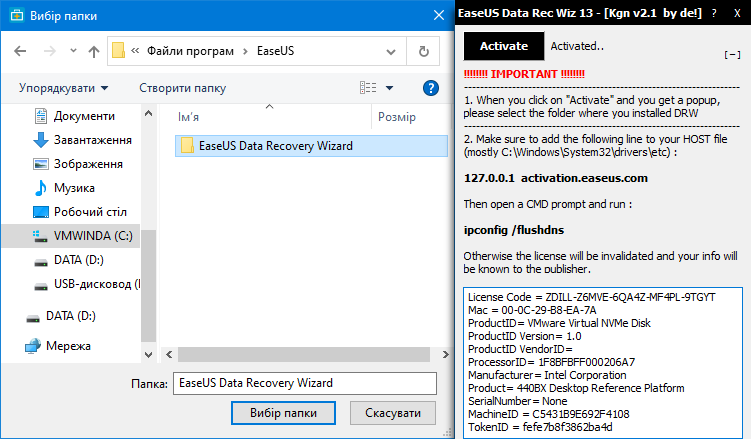Cancel with Скасувати button
The image size is (751, 439).
393,413
